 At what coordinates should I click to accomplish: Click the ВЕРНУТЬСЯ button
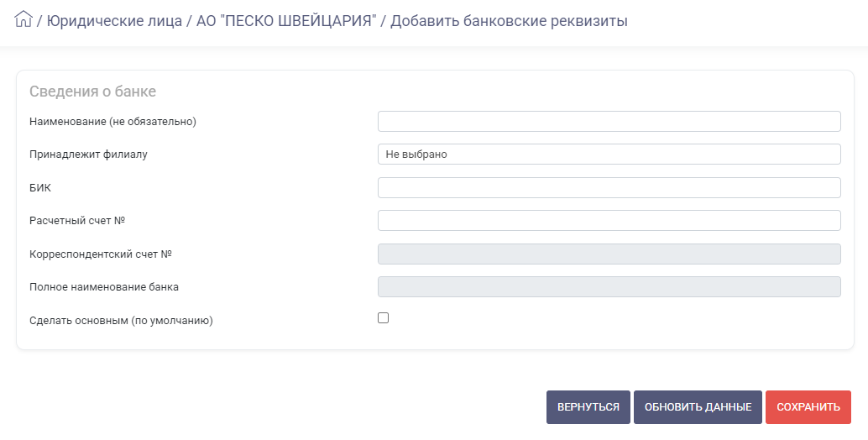tap(588, 407)
